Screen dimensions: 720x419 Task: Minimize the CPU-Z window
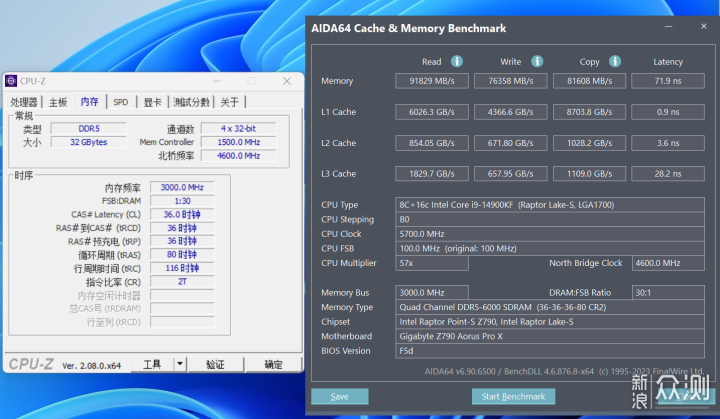(217, 81)
